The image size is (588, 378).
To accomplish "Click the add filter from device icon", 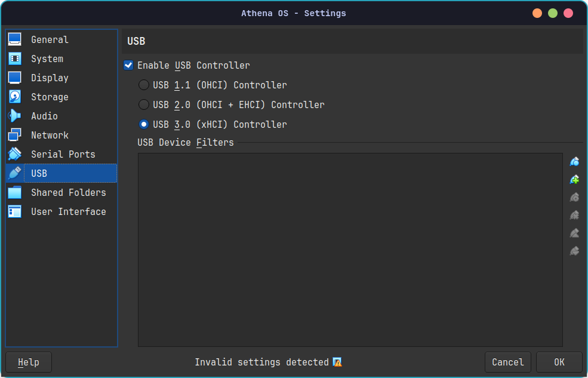I will coord(574,179).
